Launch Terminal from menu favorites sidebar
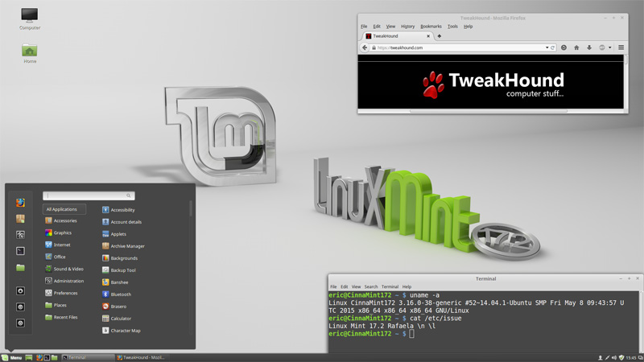 (x=20, y=251)
